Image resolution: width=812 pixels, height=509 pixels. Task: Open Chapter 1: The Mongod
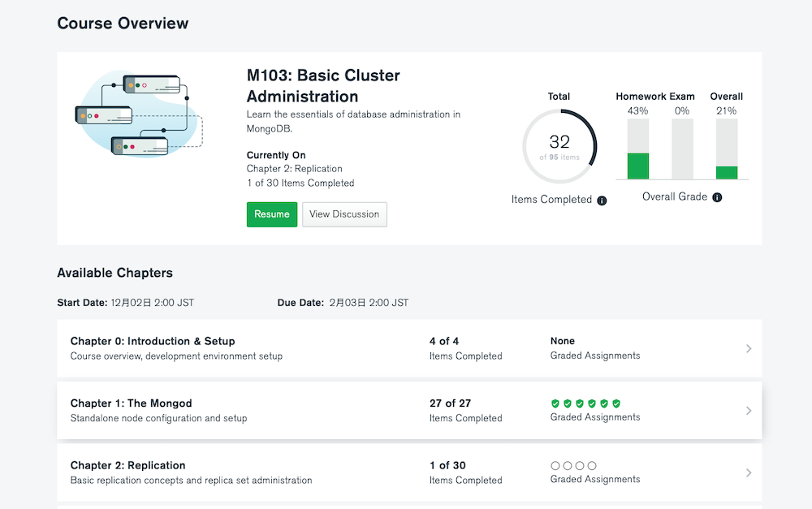pos(131,403)
